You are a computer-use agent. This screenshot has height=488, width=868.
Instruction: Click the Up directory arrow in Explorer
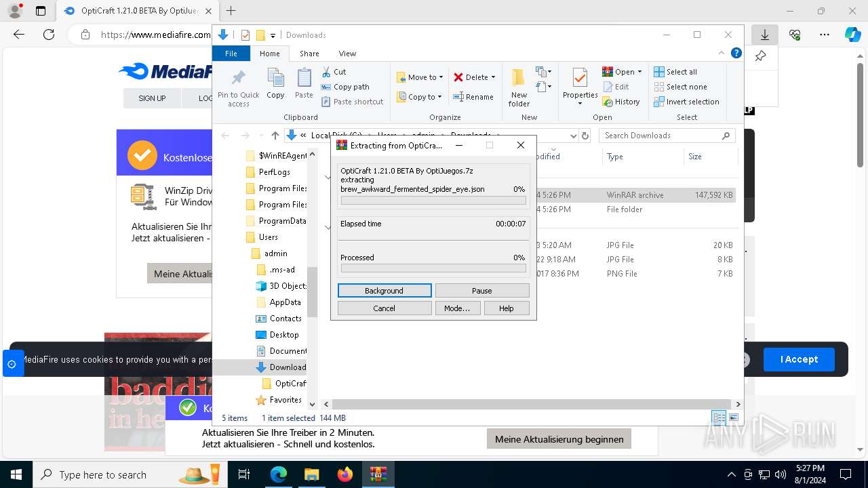[x=275, y=136]
